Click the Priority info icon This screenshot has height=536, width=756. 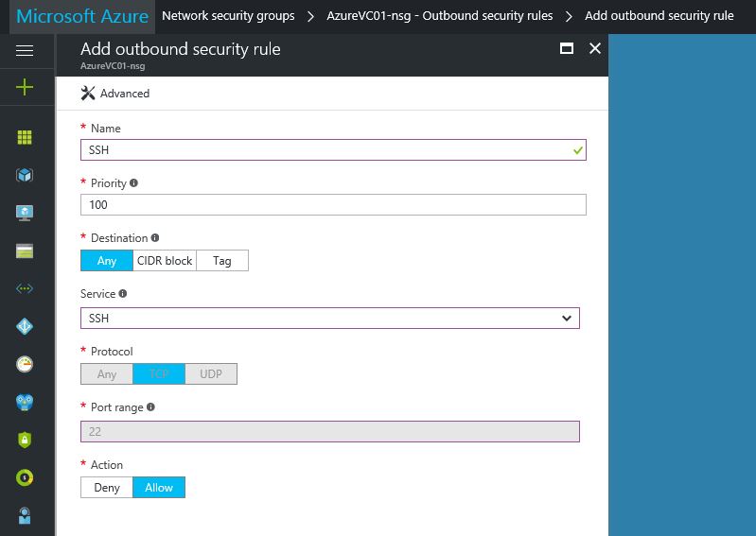133,183
